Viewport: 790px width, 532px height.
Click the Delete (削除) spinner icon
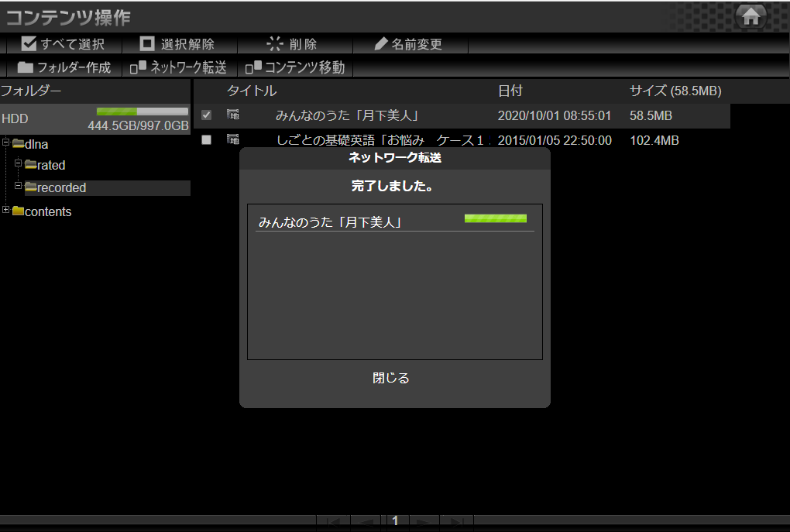coord(275,44)
